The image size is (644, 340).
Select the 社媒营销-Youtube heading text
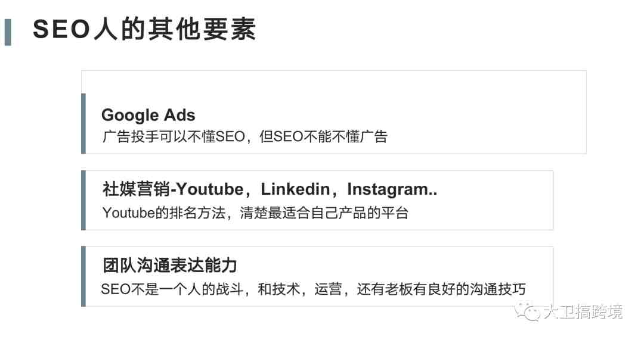tap(173, 189)
